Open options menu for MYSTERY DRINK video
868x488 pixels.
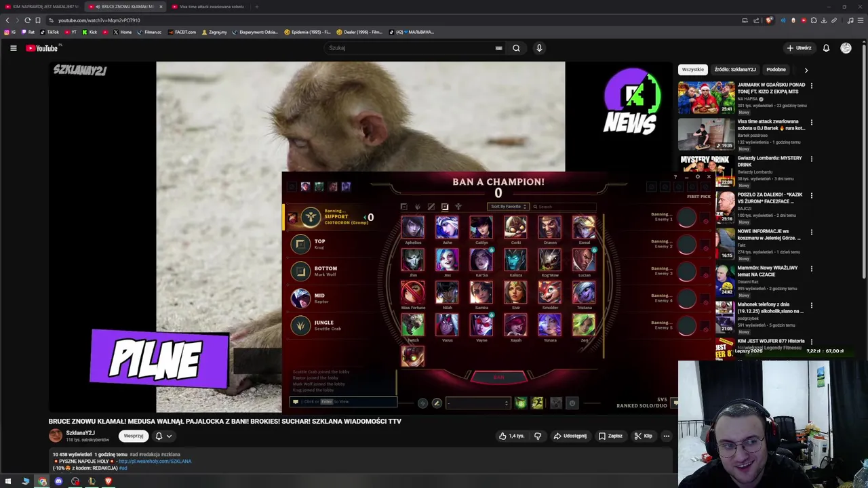[x=811, y=159]
